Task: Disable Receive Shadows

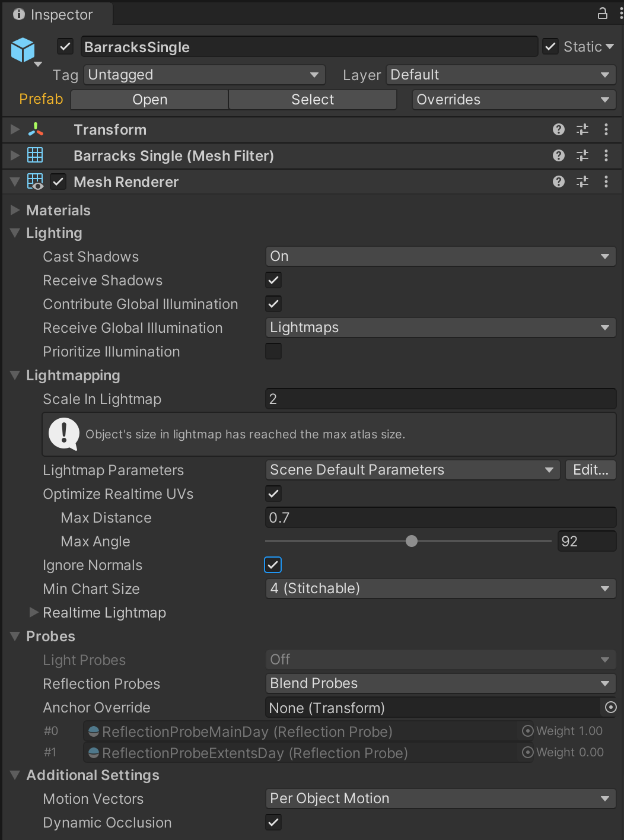Action: (x=273, y=280)
